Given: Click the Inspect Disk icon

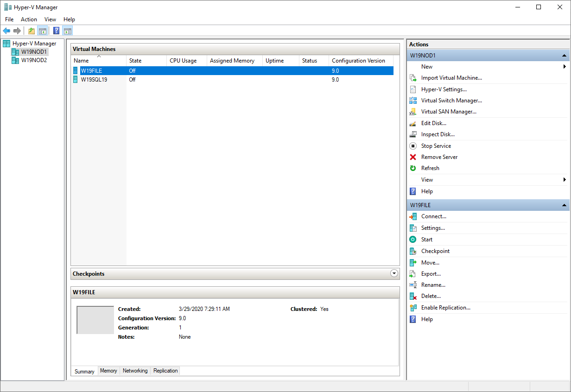Looking at the screenshot, I should [413, 134].
